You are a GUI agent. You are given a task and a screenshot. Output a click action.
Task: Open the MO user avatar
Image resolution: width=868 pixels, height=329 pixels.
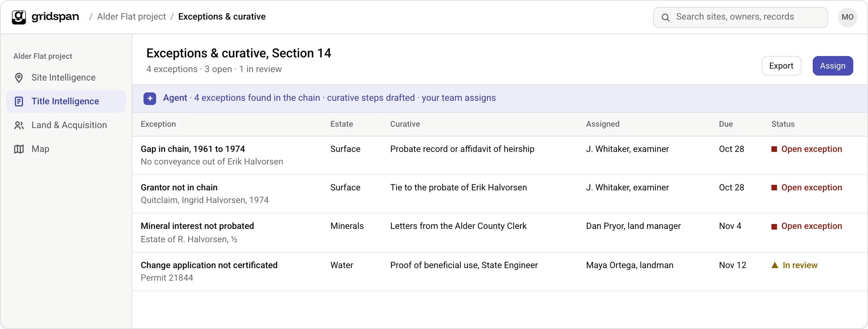click(x=847, y=17)
